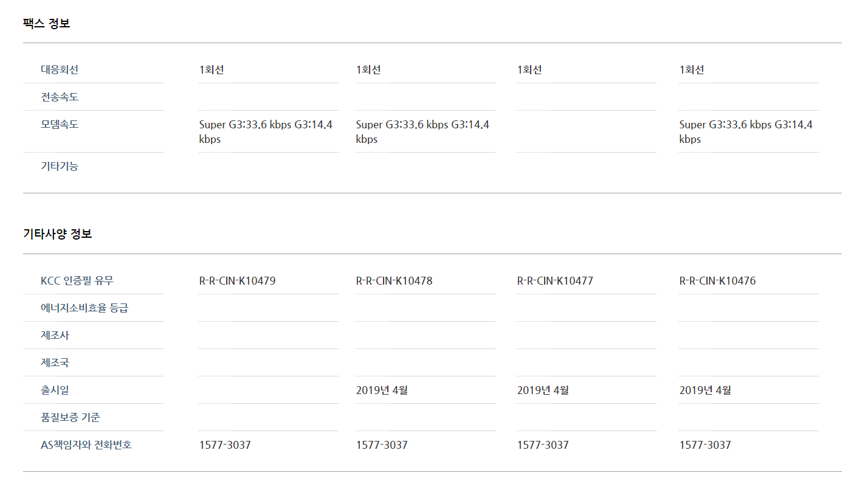Click the AS책임자와 전화번호 label
The height and width of the screenshot is (495, 868).
click(x=86, y=445)
